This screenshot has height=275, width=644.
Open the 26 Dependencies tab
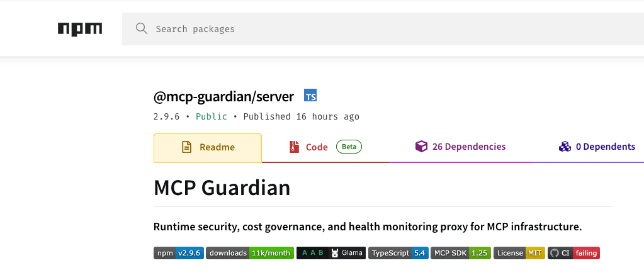pyautogui.click(x=460, y=148)
